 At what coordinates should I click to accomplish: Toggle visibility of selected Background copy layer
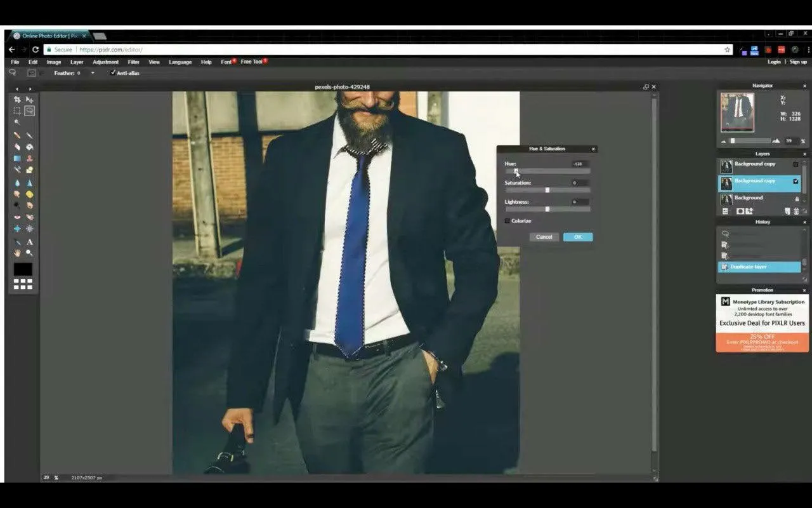[x=796, y=182]
